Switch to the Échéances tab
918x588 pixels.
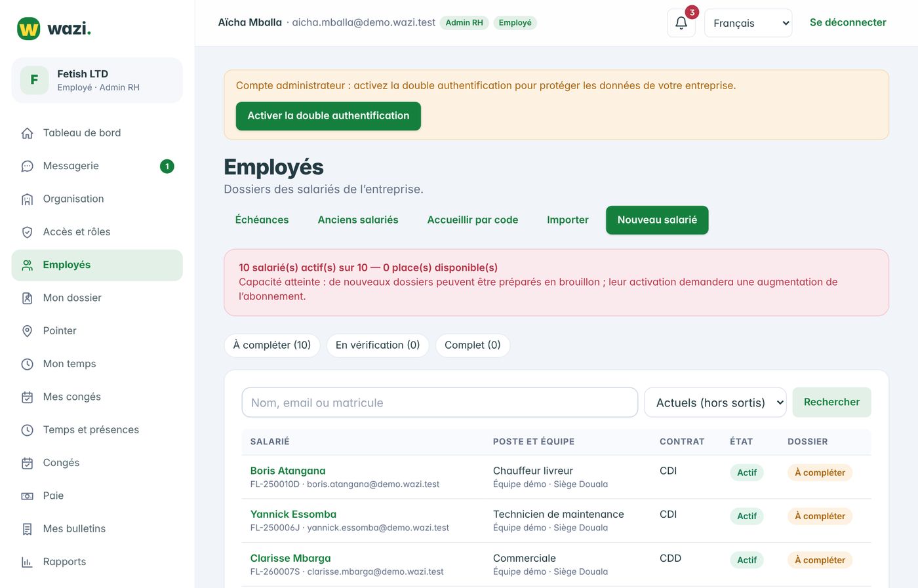262,220
